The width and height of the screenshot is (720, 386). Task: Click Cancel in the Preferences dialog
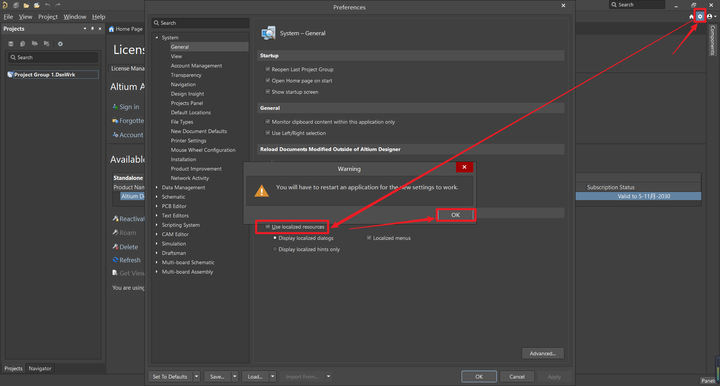517,376
